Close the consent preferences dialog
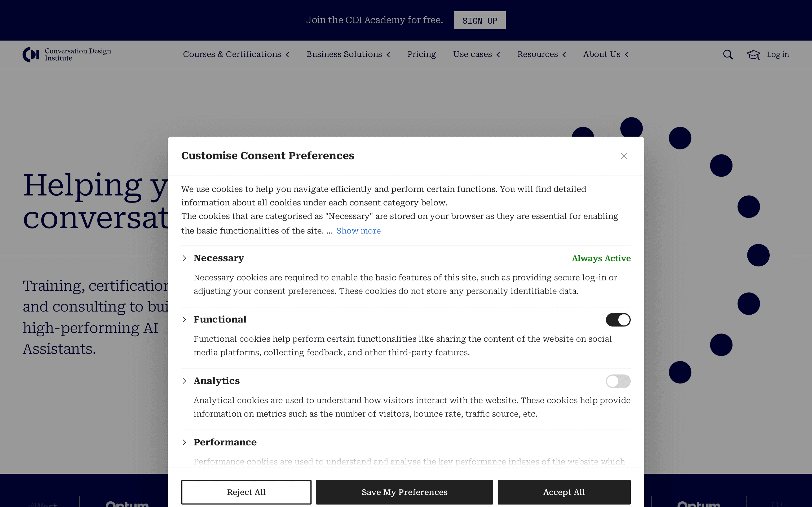 coord(624,156)
